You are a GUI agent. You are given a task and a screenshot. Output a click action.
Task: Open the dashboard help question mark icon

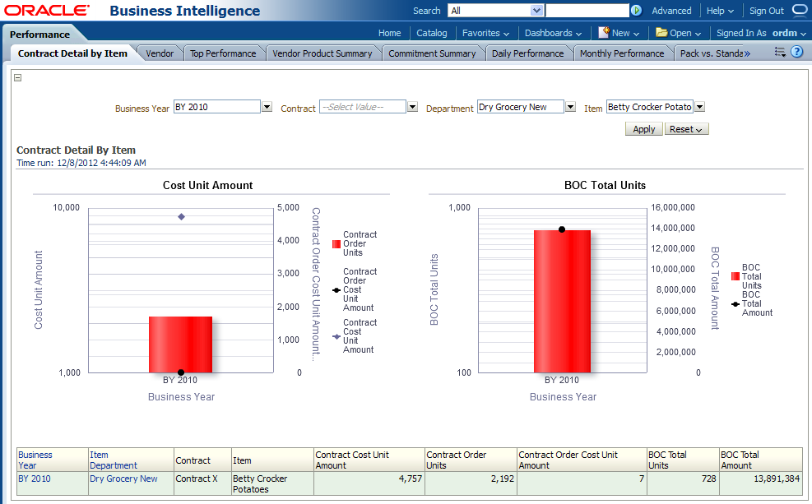[796, 52]
